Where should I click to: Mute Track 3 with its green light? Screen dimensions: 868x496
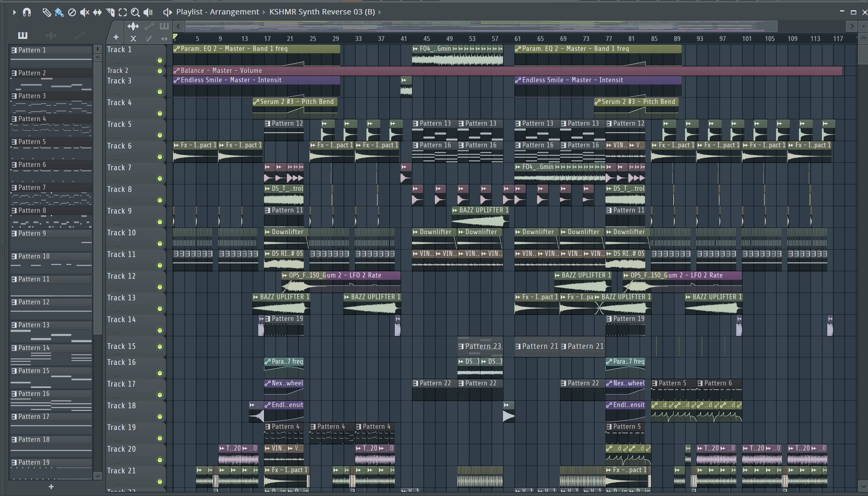(x=160, y=92)
